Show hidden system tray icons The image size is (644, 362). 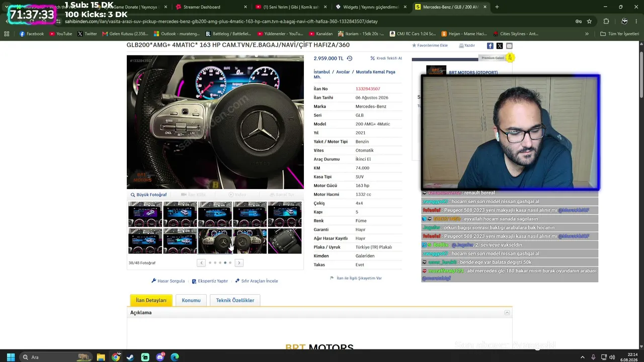pos(583,357)
